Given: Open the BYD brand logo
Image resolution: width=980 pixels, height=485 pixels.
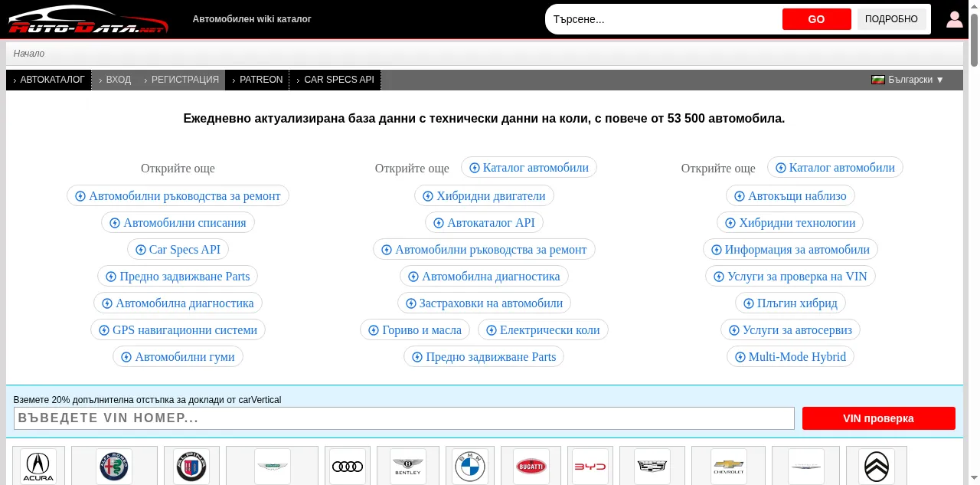Looking at the screenshot, I should 590,467.
